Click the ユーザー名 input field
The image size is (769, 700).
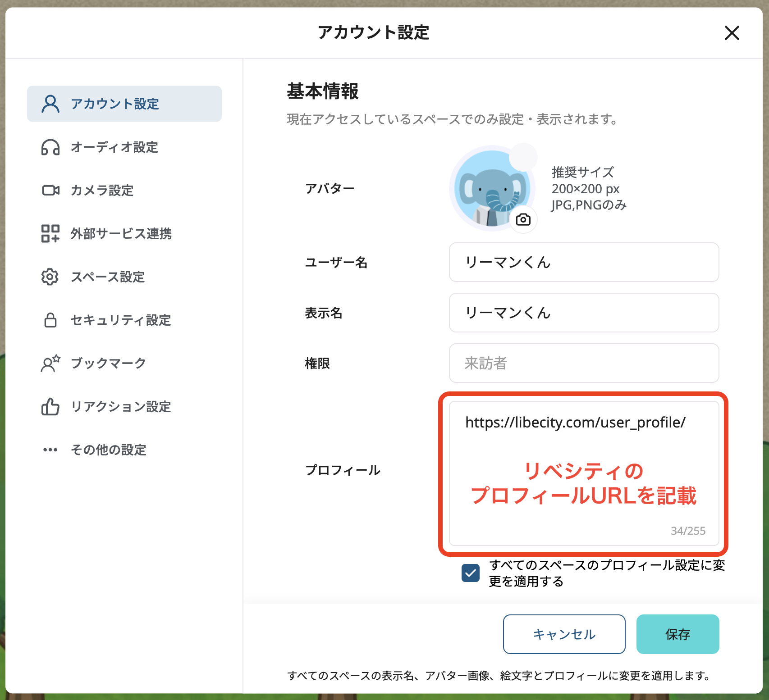click(x=584, y=263)
